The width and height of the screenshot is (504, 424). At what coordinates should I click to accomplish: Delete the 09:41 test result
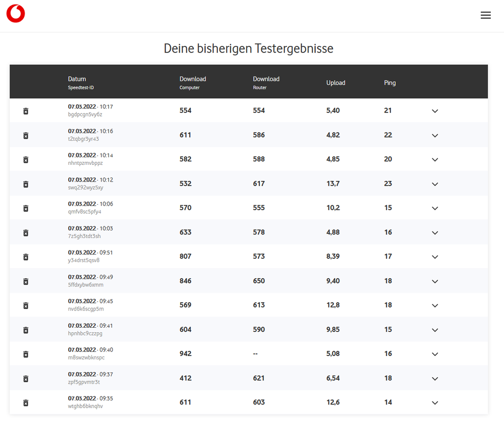click(26, 330)
